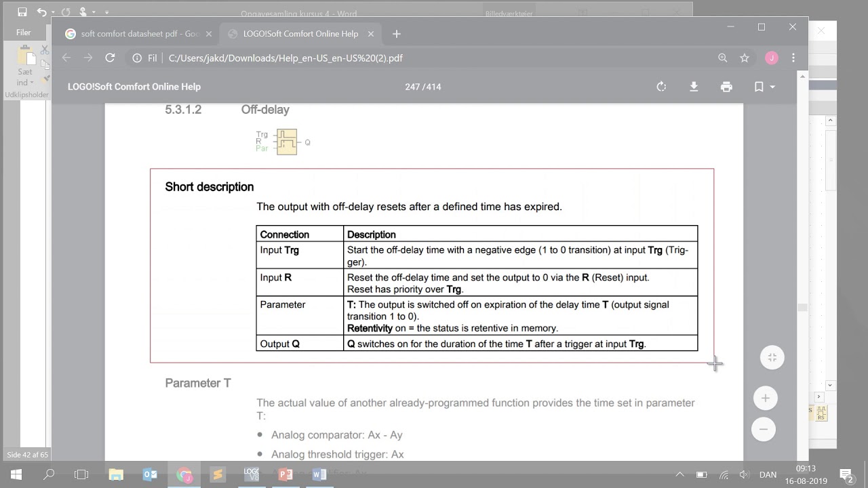This screenshot has width=868, height=488.
Task: Print the PDF document
Action: click(x=726, y=87)
